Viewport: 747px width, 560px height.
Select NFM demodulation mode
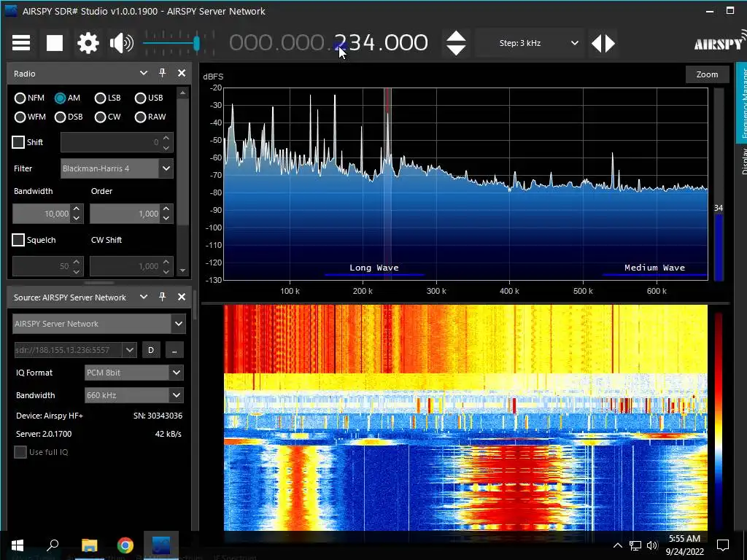click(29, 98)
